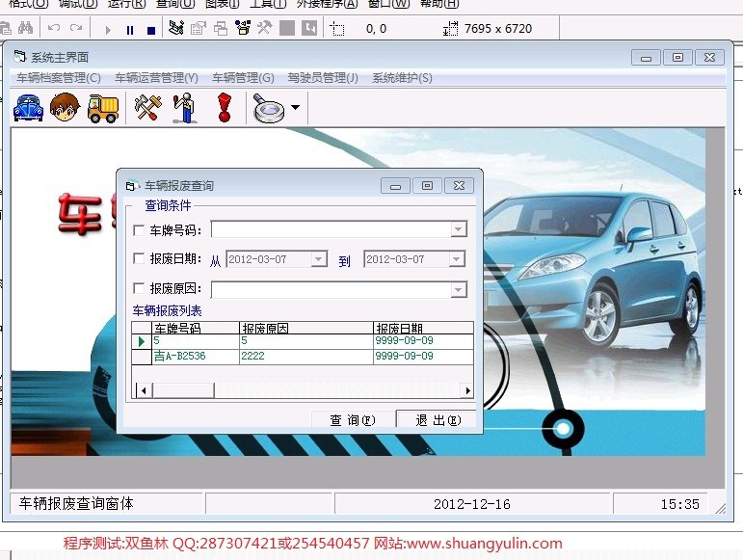The width and height of the screenshot is (743, 560).
Task: Click the driver face icon in the main toolbar
Action: pyautogui.click(x=65, y=108)
